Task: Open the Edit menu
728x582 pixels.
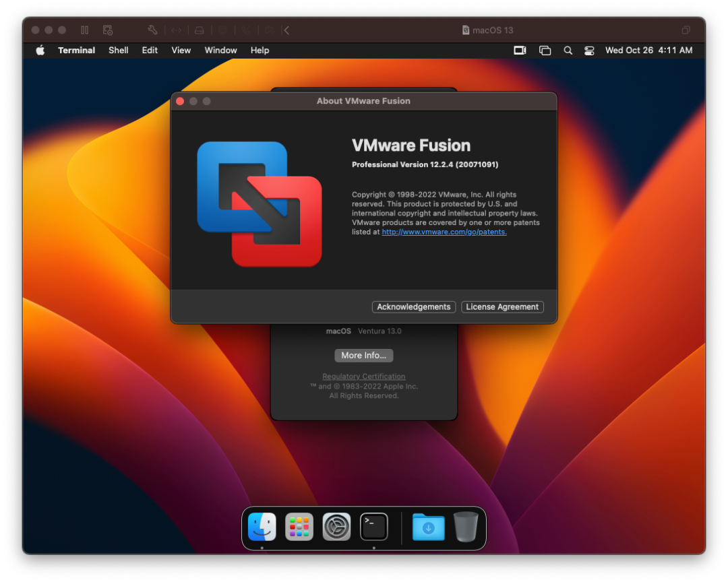Action: [x=150, y=50]
